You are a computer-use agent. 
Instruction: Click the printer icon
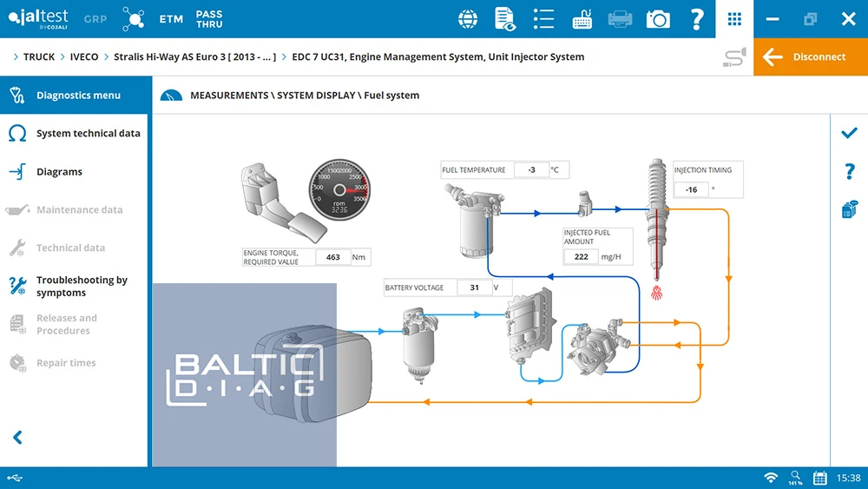(620, 19)
